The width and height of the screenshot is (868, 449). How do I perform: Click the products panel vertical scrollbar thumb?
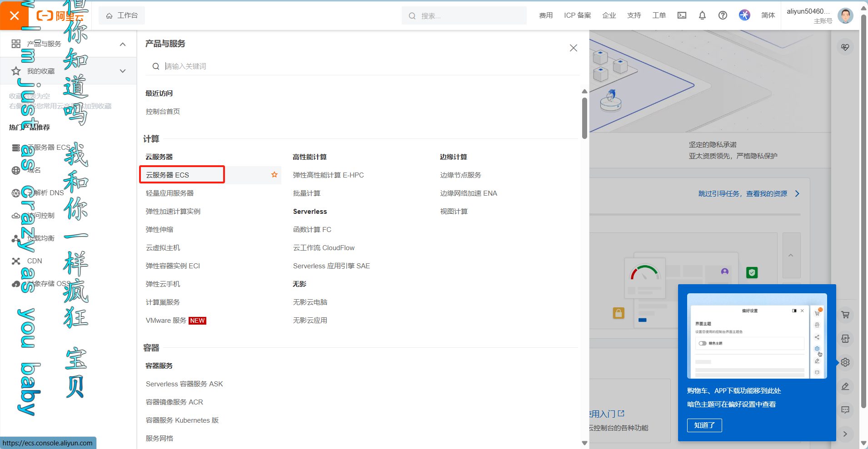coord(584,118)
